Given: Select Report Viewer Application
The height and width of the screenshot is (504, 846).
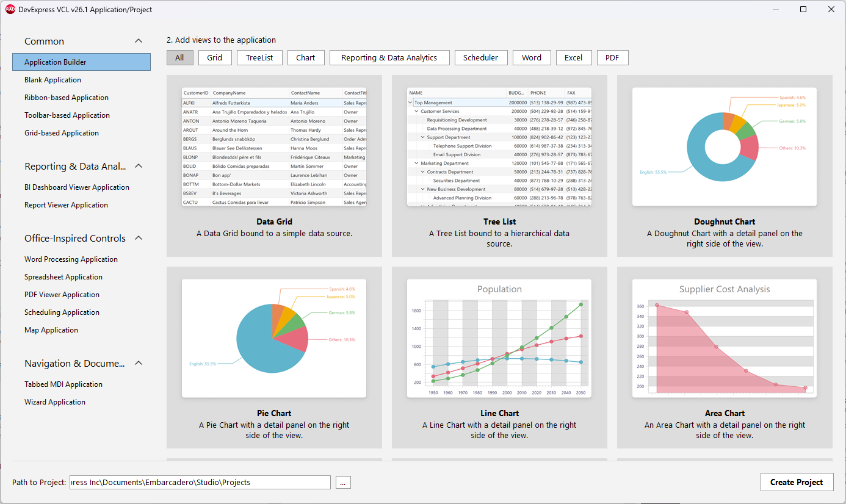Looking at the screenshot, I should [x=81, y=205].
